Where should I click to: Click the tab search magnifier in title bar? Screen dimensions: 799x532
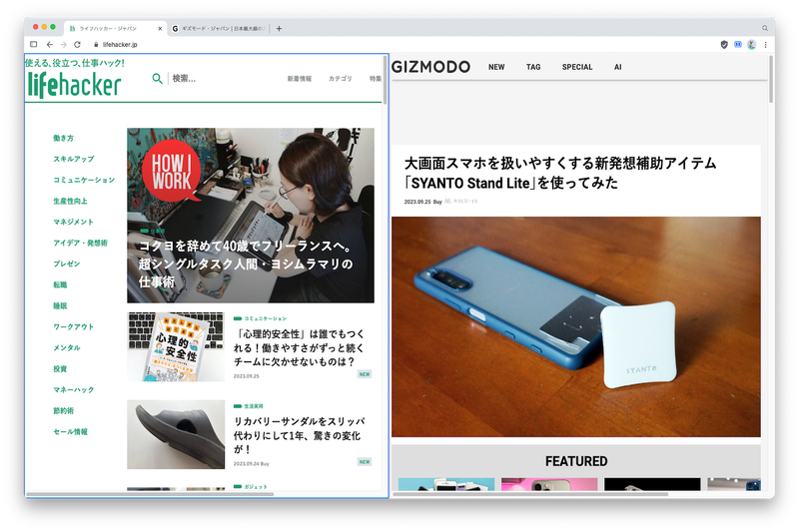pos(765,29)
